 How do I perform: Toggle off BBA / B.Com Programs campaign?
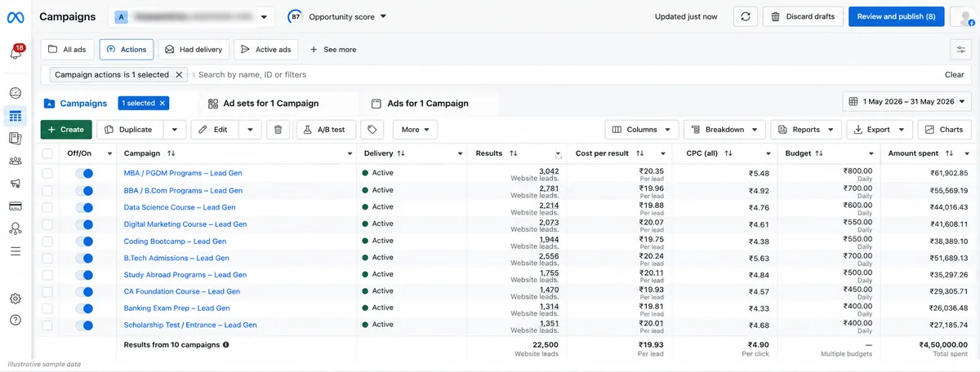click(84, 190)
